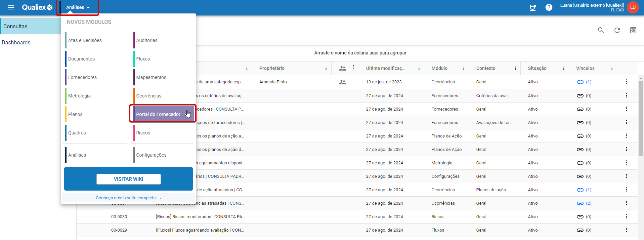Open shared users column menu

(353, 67)
